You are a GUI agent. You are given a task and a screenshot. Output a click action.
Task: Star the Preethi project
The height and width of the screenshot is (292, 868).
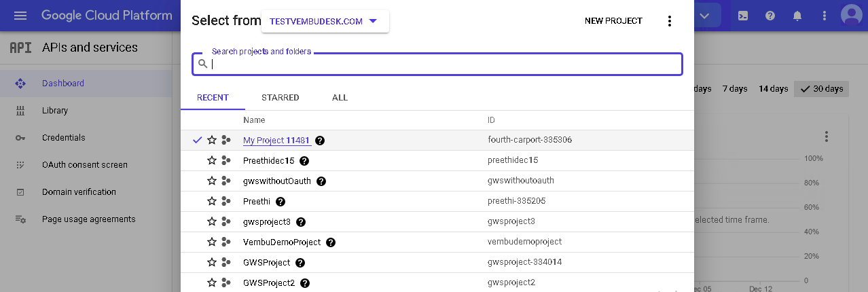[x=212, y=201]
